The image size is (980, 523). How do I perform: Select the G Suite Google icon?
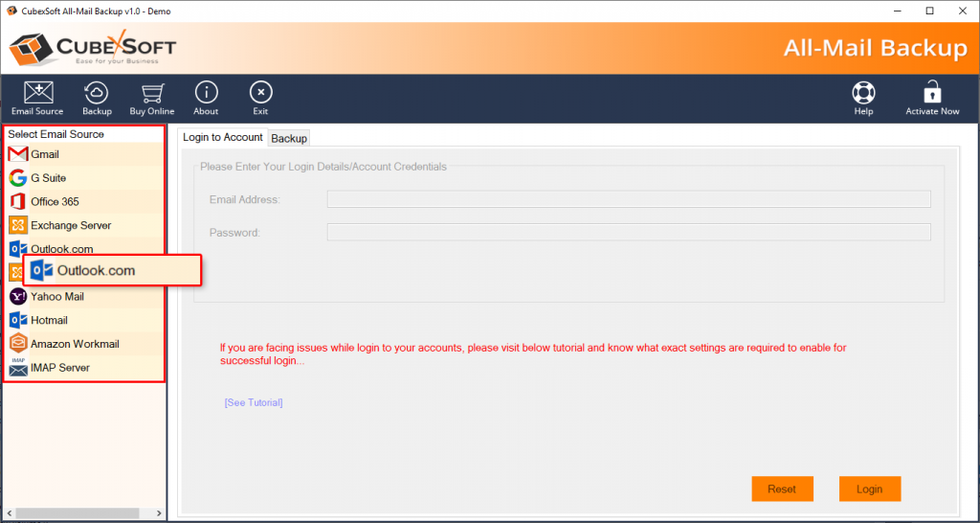(19, 178)
